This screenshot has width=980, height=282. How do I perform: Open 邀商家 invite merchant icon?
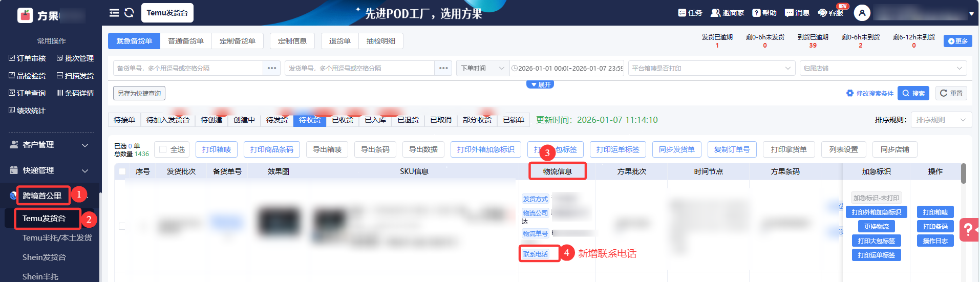point(727,13)
